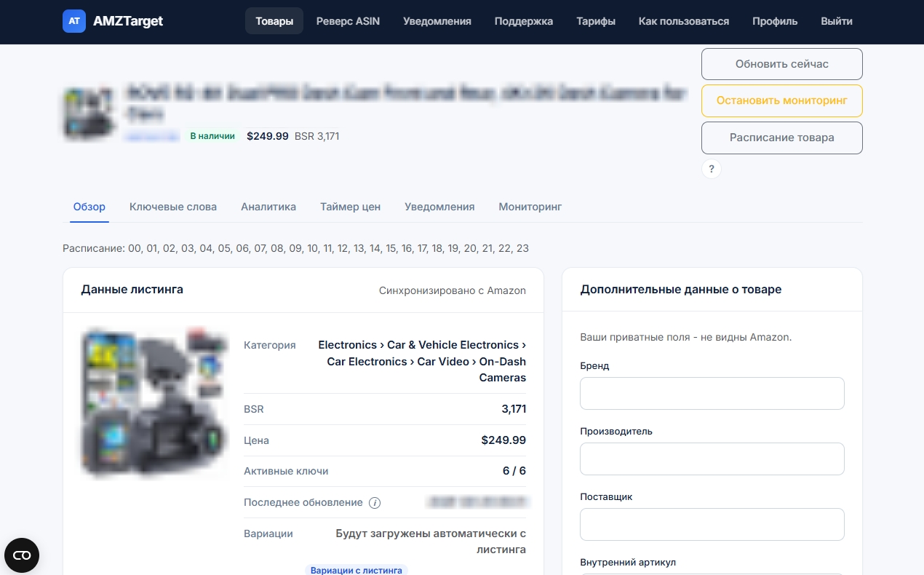This screenshot has height=575, width=924.
Task: Click the On-Dash Cameras category text
Action: tap(503, 370)
